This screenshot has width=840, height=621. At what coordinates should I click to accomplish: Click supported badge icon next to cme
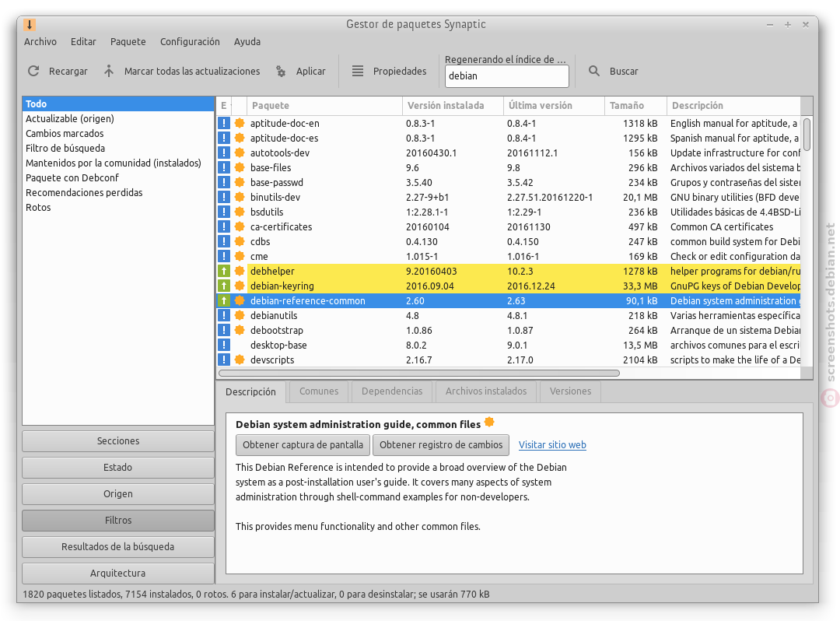coord(240,256)
